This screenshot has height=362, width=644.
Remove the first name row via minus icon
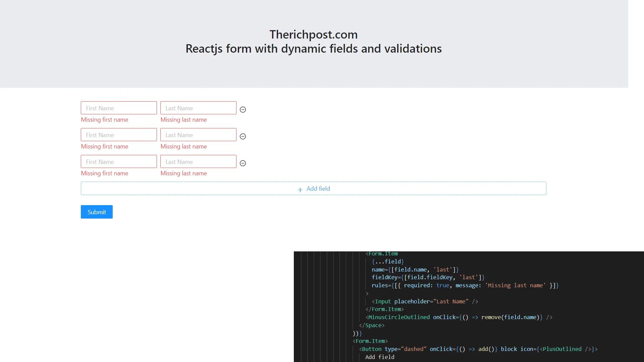tap(243, 110)
